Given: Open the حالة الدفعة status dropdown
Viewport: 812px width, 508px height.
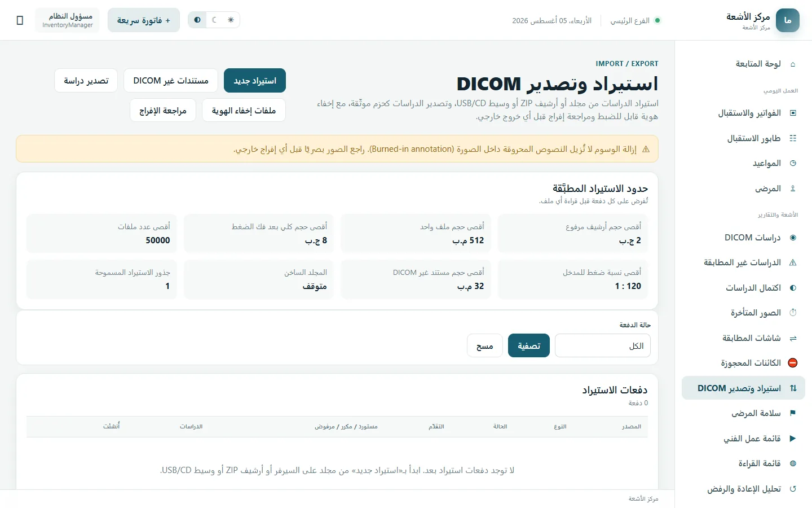Looking at the screenshot, I should [x=602, y=345].
